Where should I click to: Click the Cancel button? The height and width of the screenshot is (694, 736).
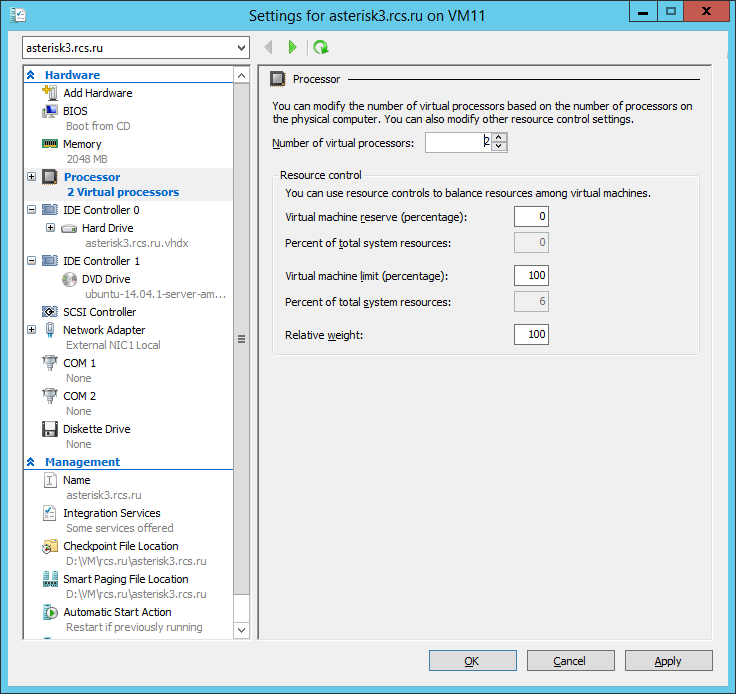pos(571,661)
